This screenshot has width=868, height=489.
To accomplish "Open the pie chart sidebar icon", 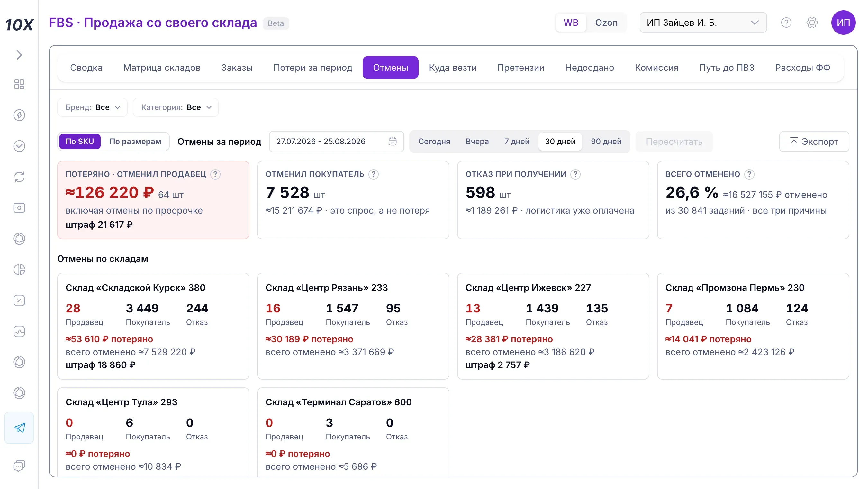I will (x=19, y=270).
